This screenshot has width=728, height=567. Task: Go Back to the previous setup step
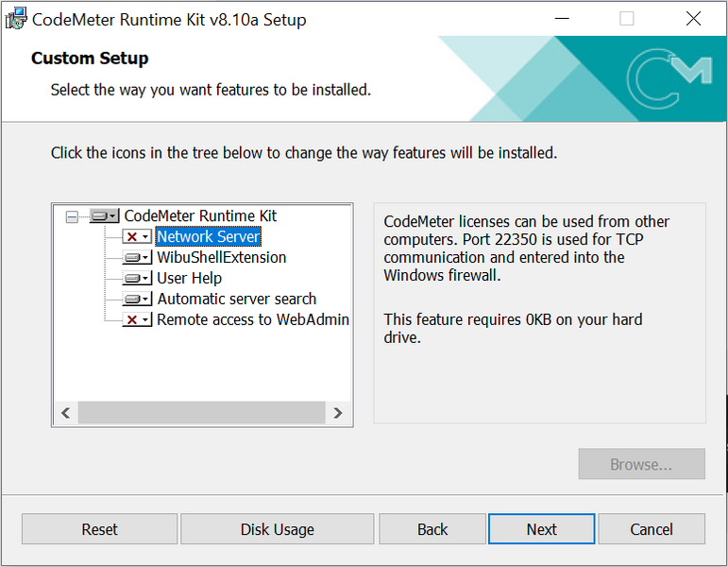point(432,529)
